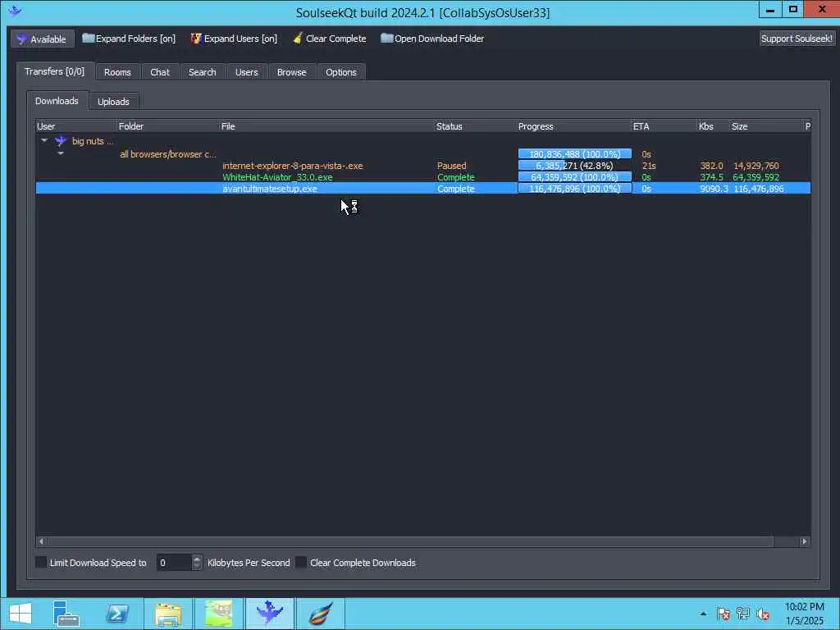
Task: Select the big nuts user name text
Action: pos(93,141)
